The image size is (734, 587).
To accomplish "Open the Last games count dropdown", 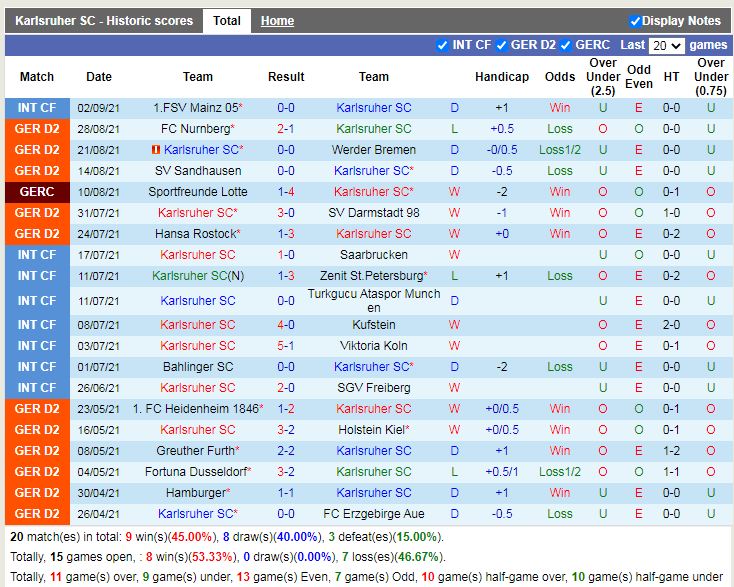I will pos(666,46).
